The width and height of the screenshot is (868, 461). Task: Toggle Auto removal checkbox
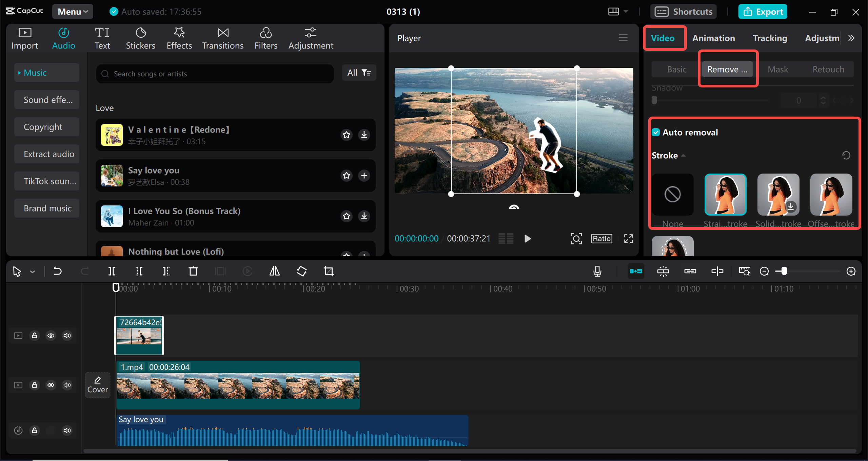pos(657,133)
